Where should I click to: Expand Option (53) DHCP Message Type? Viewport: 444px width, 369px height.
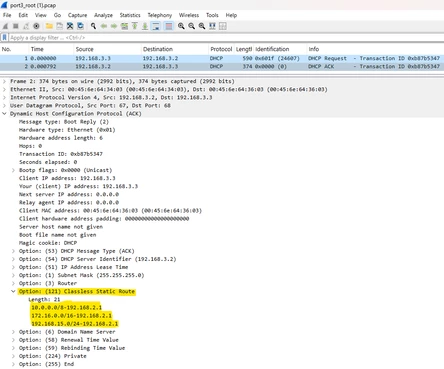(13, 251)
